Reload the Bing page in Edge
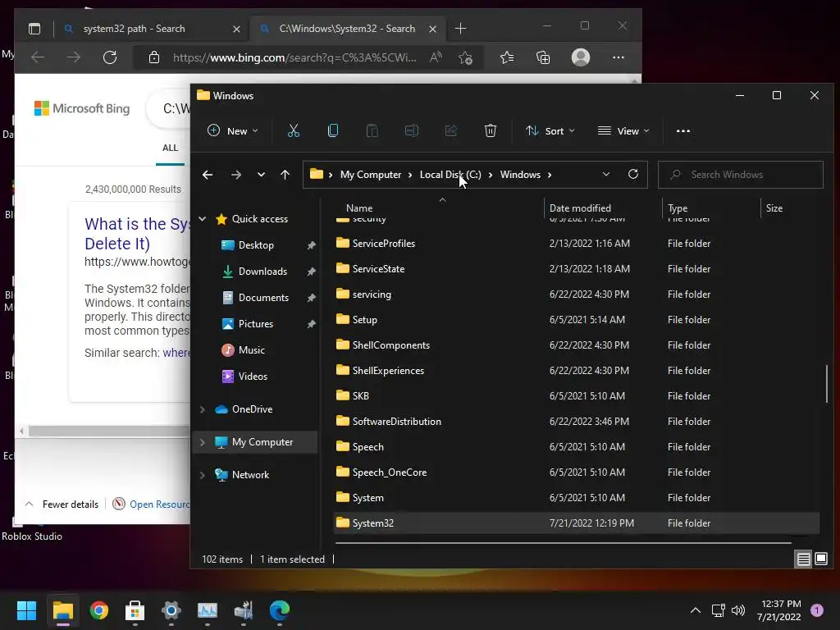The height and width of the screenshot is (630, 840). pos(110,57)
